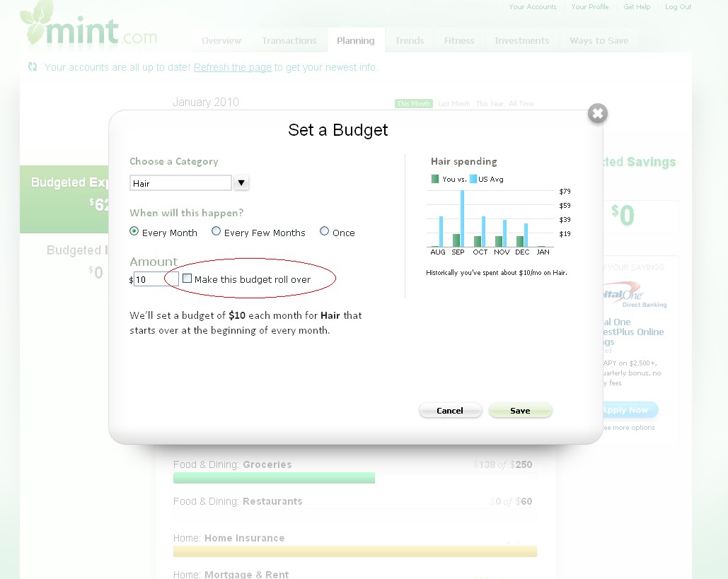
Task: Select the This Year filter
Action: click(490, 103)
